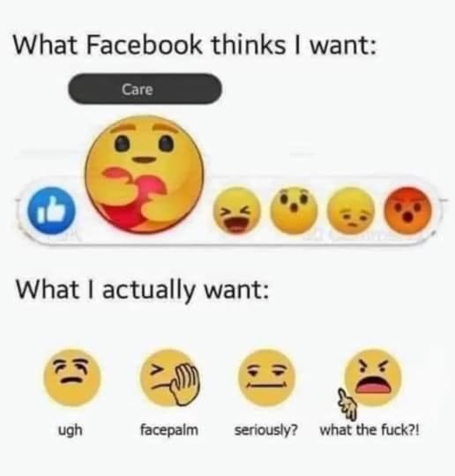Click the blue Like thumbs-up reaction
This screenshot has height=476, width=455.
(51, 211)
